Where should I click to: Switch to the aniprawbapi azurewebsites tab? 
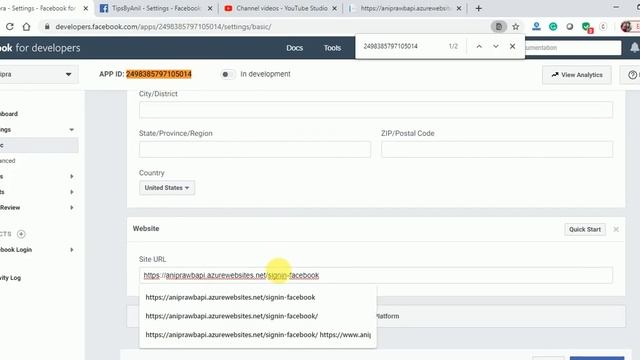(405, 8)
